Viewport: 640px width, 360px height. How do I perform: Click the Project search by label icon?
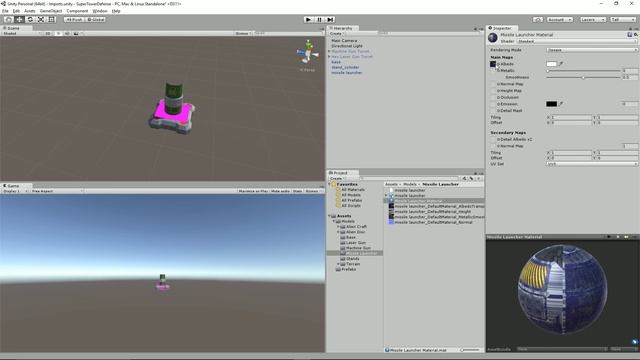471,178
